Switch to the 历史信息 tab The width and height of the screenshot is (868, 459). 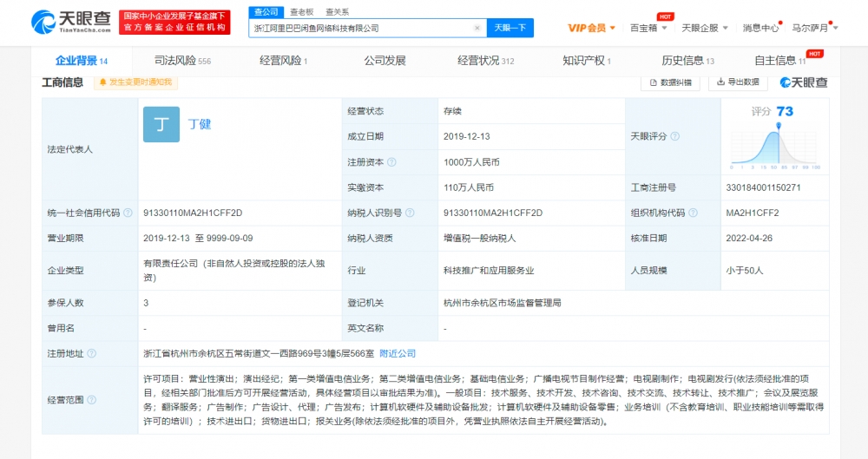click(687, 61)
